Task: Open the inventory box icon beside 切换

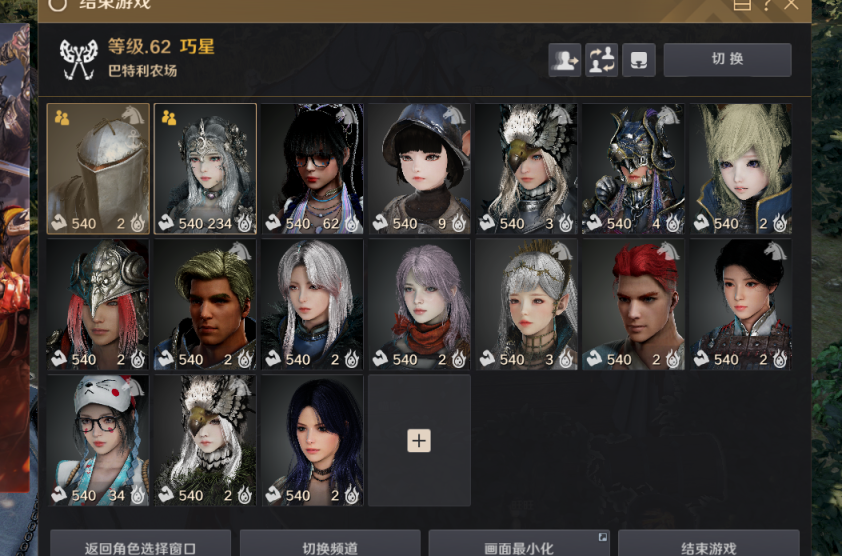Action: tap(638, 60)
